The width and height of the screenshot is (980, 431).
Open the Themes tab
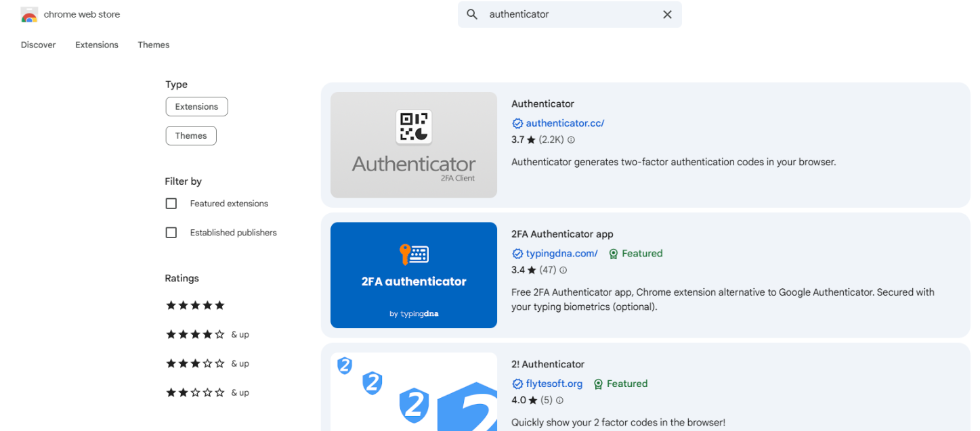click(x=154, y=45)
